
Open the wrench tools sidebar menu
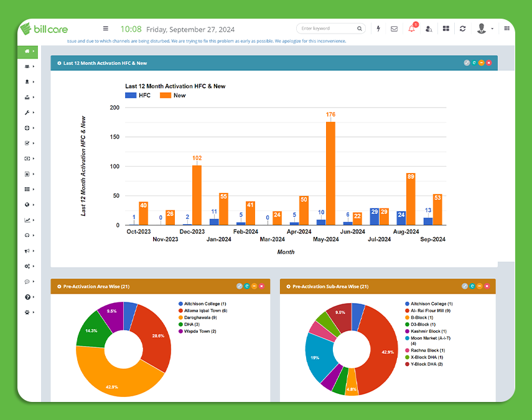[x=27, y=113]
